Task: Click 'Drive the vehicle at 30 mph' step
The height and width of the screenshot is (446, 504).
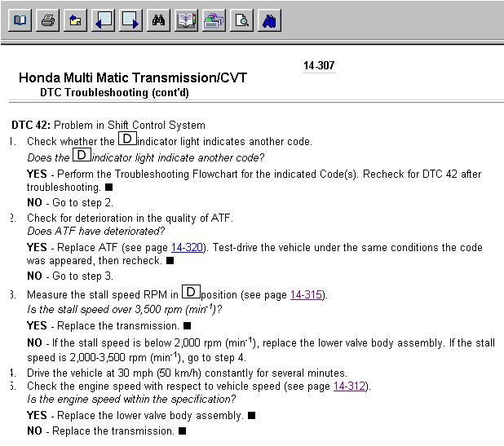Action: click(x=187, y=373)
